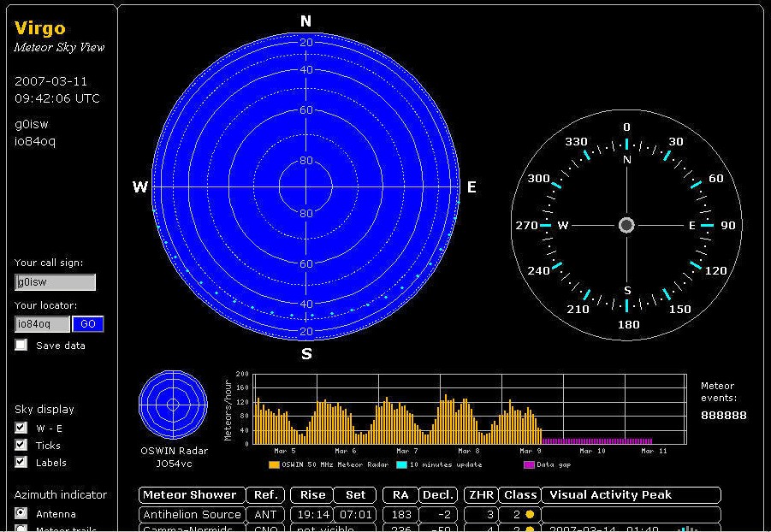Screen dimensions: 771x532
Task: Click the center hub of the compass dial
Action: coord(626,225)
